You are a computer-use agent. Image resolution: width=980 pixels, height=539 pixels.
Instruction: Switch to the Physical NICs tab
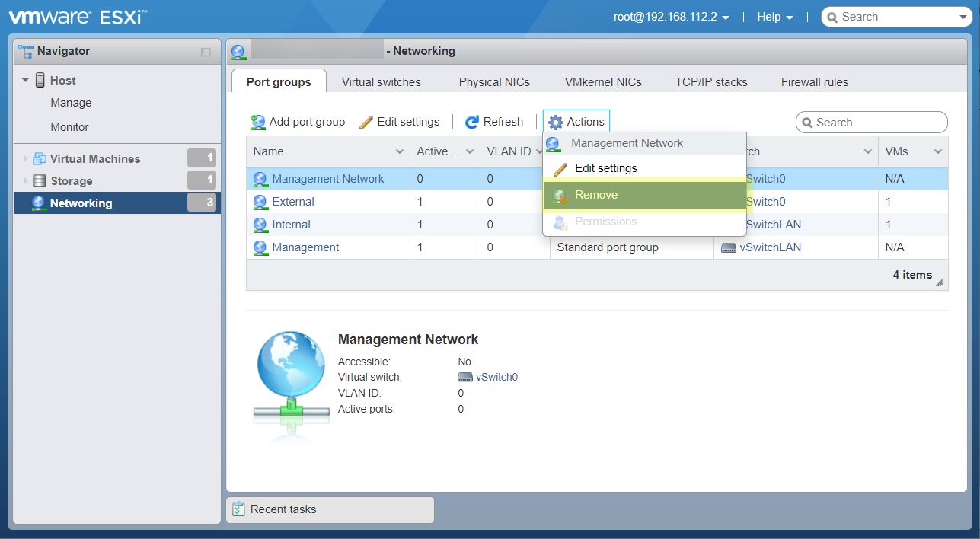click(494, 81)
